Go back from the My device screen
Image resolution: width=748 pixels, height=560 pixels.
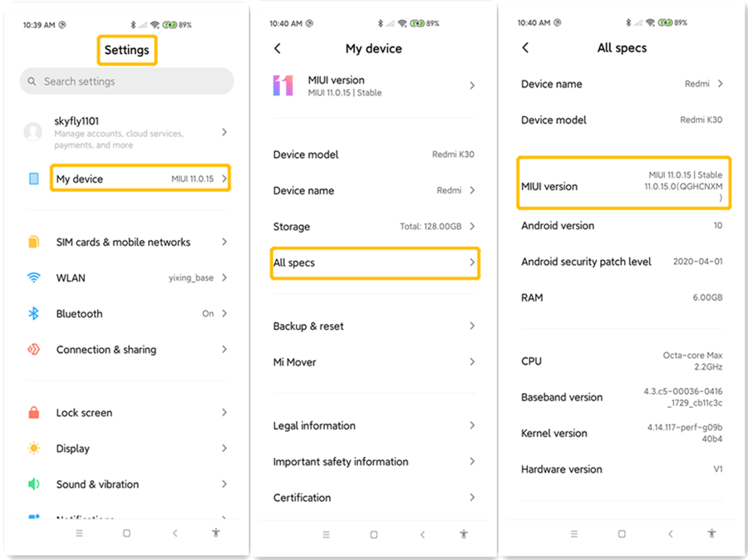click(278, 49)
